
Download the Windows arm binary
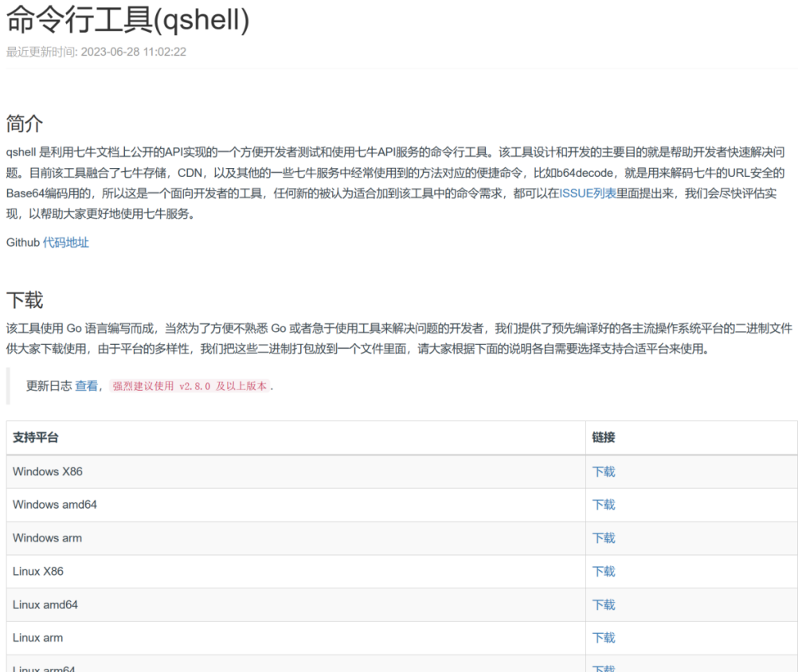coord(603,537)
